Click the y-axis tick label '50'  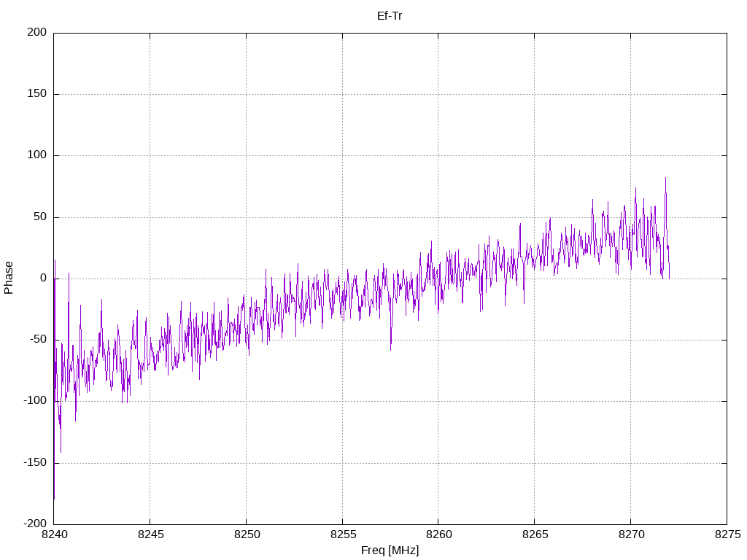(40, 217)
